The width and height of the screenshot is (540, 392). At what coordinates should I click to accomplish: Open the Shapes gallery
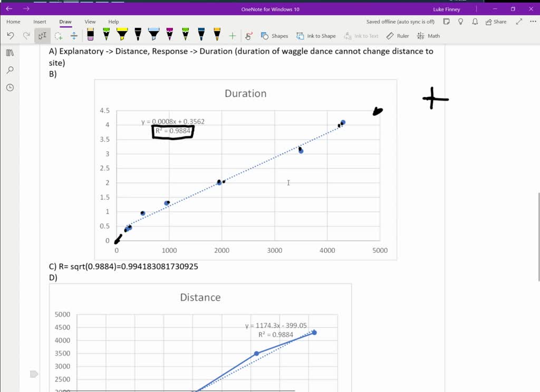[274, 36]
